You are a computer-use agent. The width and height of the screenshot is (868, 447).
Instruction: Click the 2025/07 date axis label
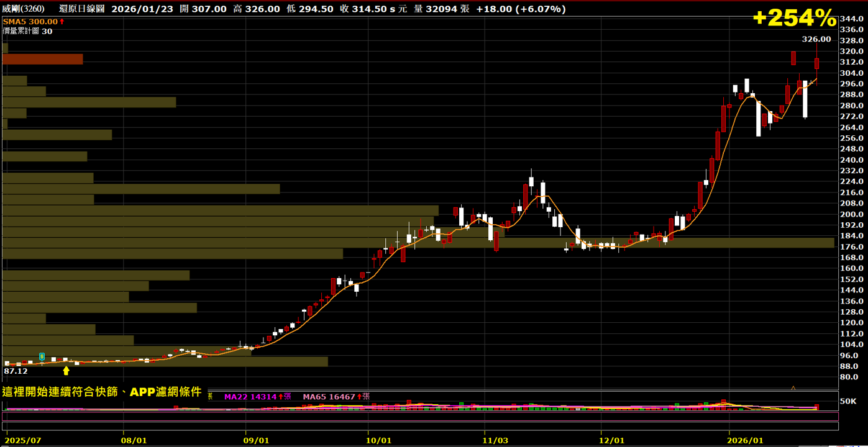(23, 440)
